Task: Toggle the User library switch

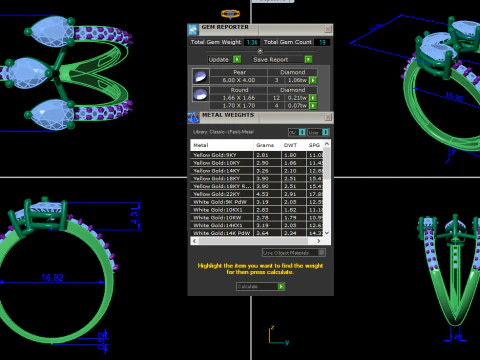Action: pyautogui.click(x=325, y=132)
